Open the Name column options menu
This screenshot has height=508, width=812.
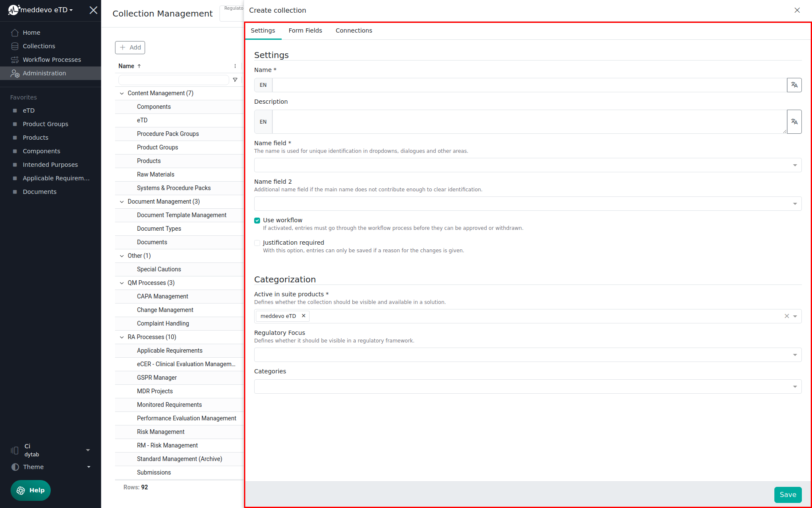(235, 66)
